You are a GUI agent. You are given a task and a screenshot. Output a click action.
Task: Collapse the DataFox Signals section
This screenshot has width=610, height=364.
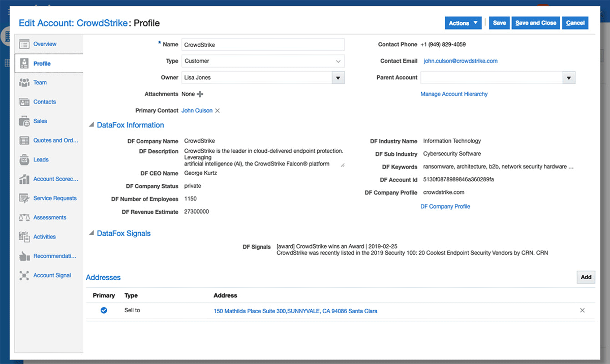point(91,234)
